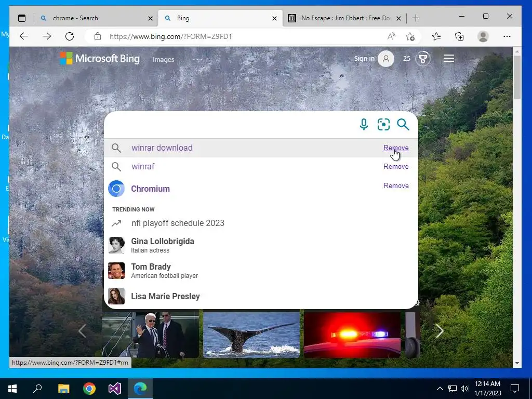Viewport: 532px width, 399px height.
Task: Click the Chromium suggestion icon
Action: [116, 189]
